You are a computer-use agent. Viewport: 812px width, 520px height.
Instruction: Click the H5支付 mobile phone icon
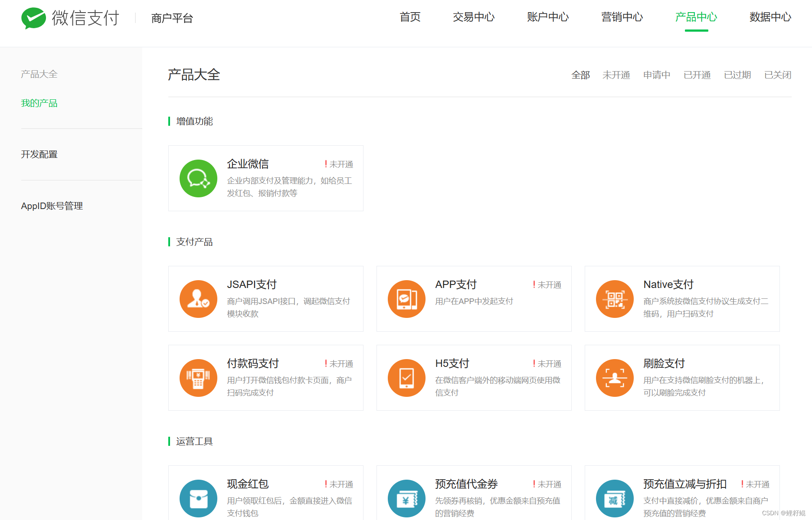pos(406,378)
